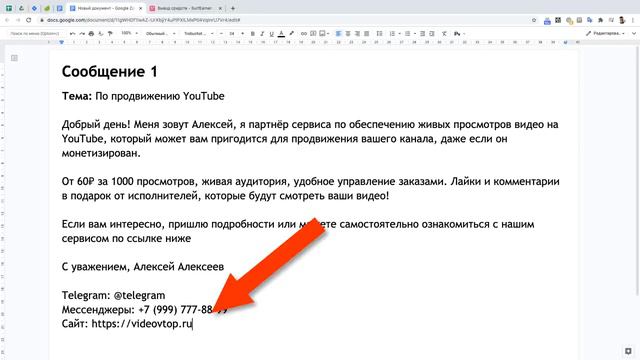Click the font size field
This screenshot has height=360, width=640.
point(231,33)
